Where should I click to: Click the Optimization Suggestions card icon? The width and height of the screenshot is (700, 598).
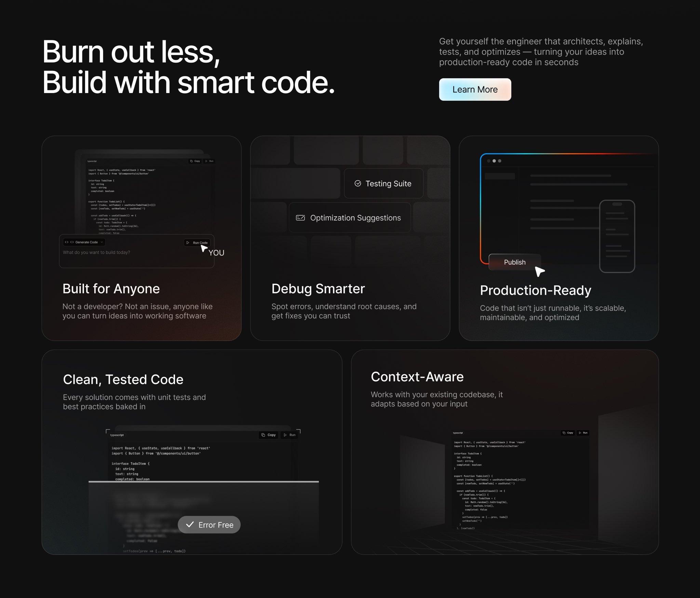(x=300, y=218)
